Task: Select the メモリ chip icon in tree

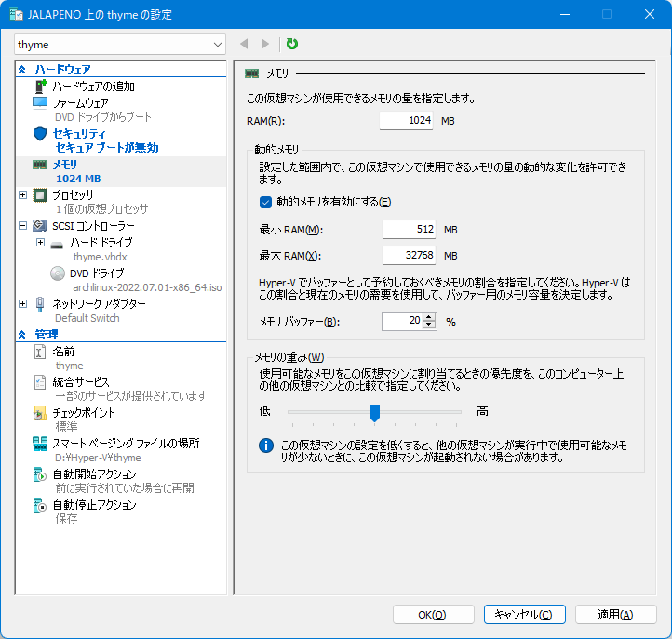Action: (39, 165)
